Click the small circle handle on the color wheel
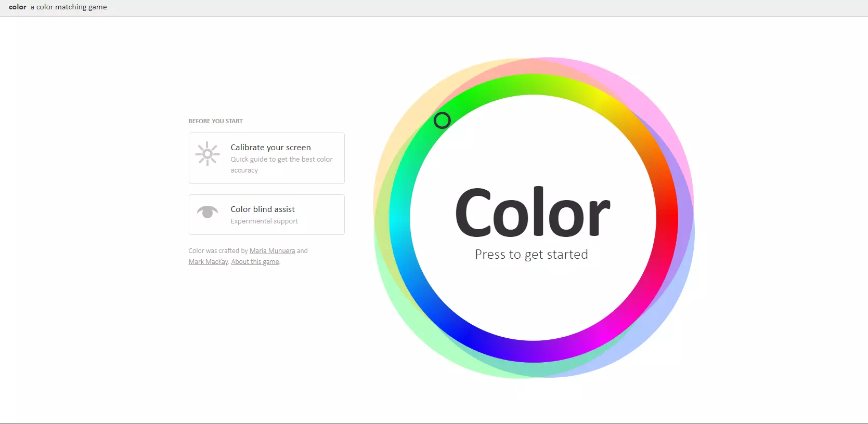 pyautogui.click(x=442, y=121)
